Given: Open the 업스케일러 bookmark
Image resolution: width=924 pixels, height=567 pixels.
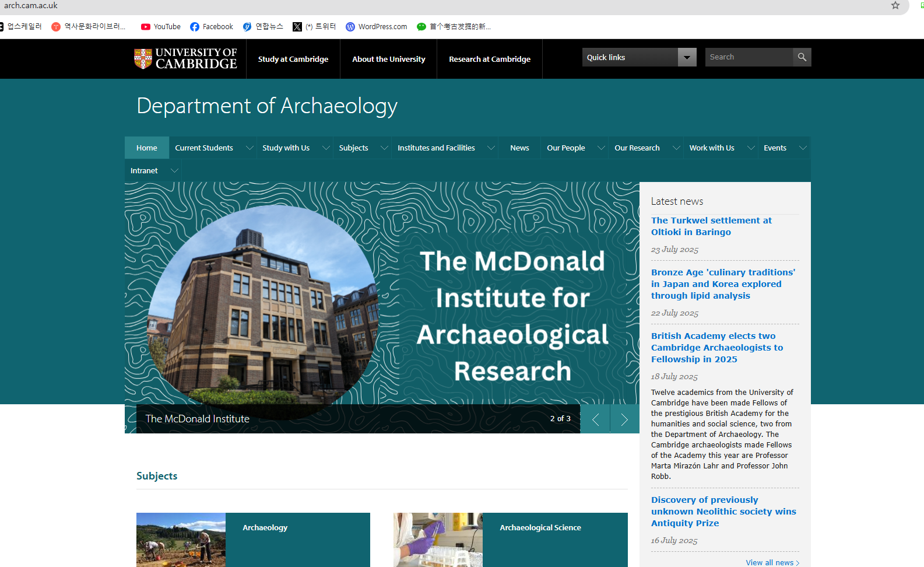Looking at the screenshot, I should [21, 27].
